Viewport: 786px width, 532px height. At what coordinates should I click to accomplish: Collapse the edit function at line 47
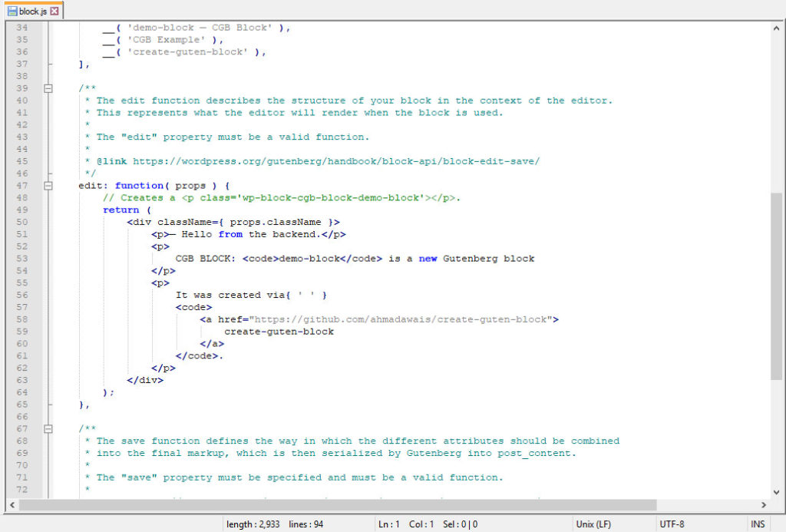pos(48,185)
